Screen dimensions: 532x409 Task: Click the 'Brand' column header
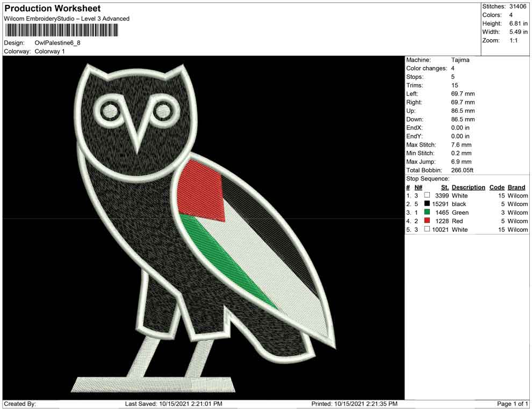516,187
